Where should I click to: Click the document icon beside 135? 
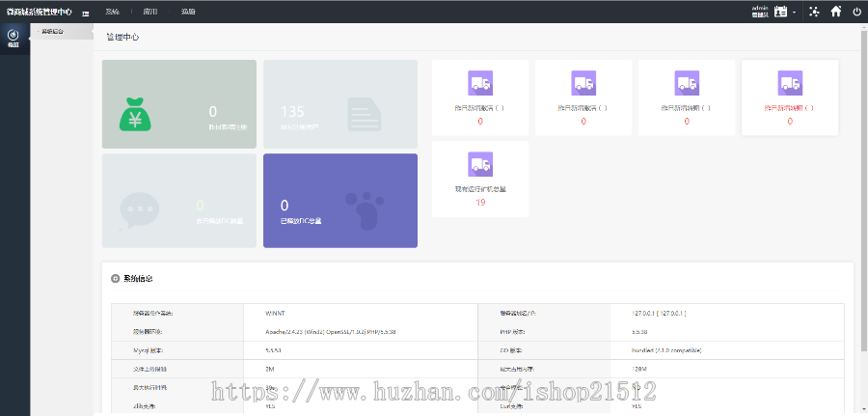(365, 114)
